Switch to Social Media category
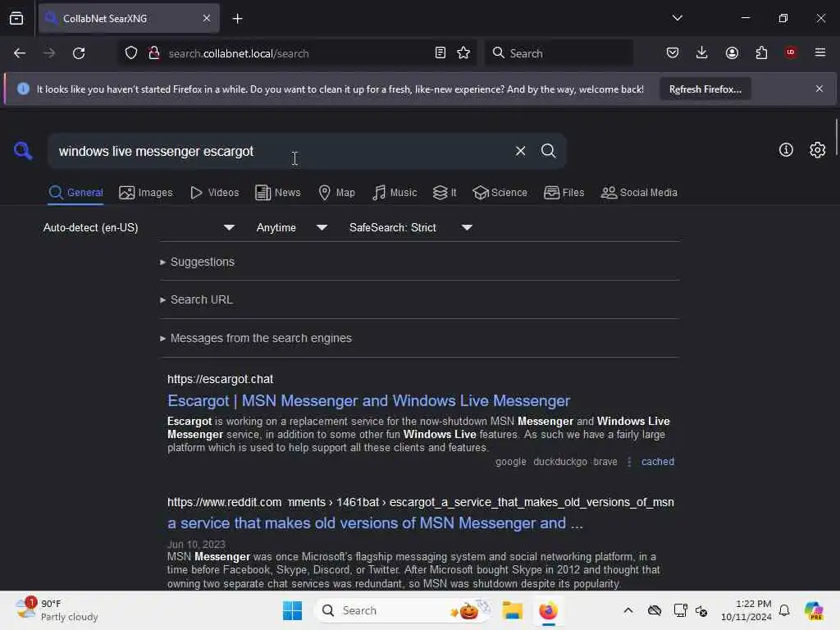This screenshot has width=840, height=630. point(639,193)
